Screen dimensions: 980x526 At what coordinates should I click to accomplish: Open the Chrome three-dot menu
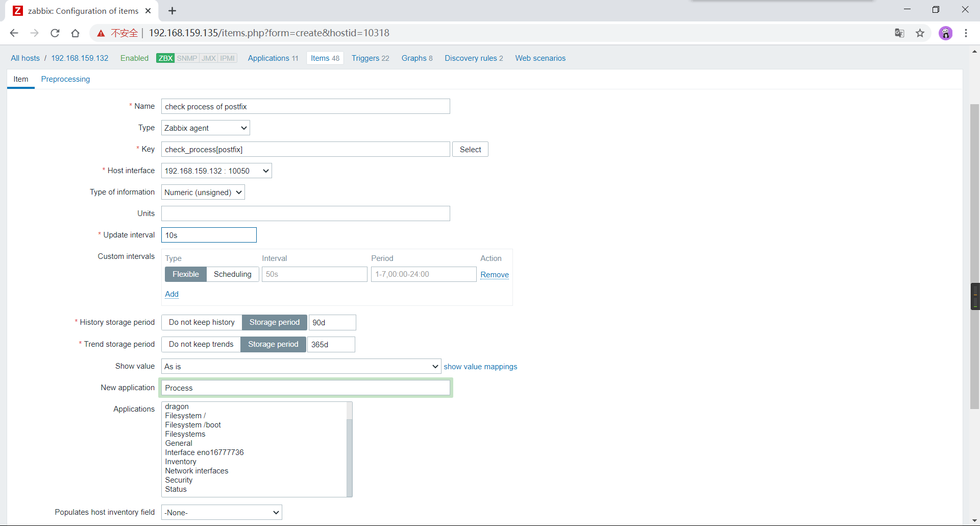(966, 33)
